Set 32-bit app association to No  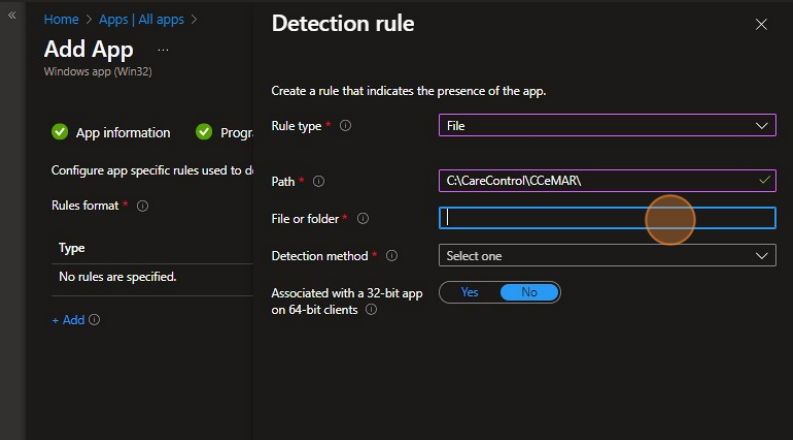point(529,292)
